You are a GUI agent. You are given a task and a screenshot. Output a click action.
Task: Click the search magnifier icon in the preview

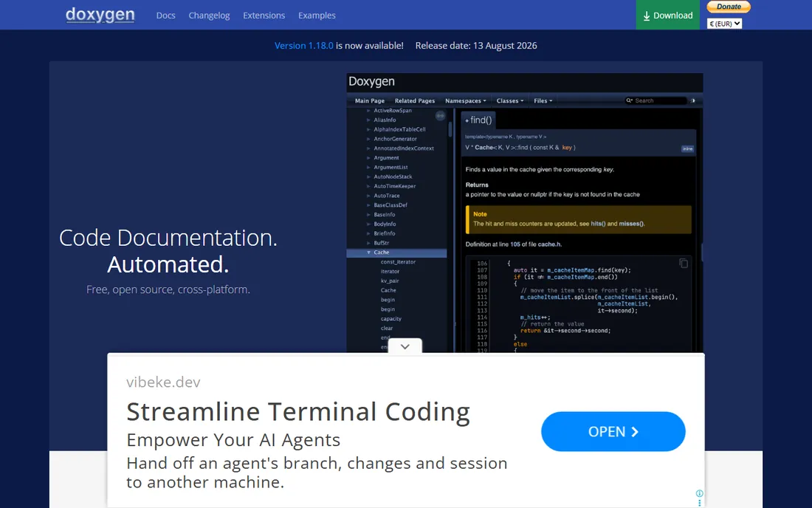tap(629, 100)
